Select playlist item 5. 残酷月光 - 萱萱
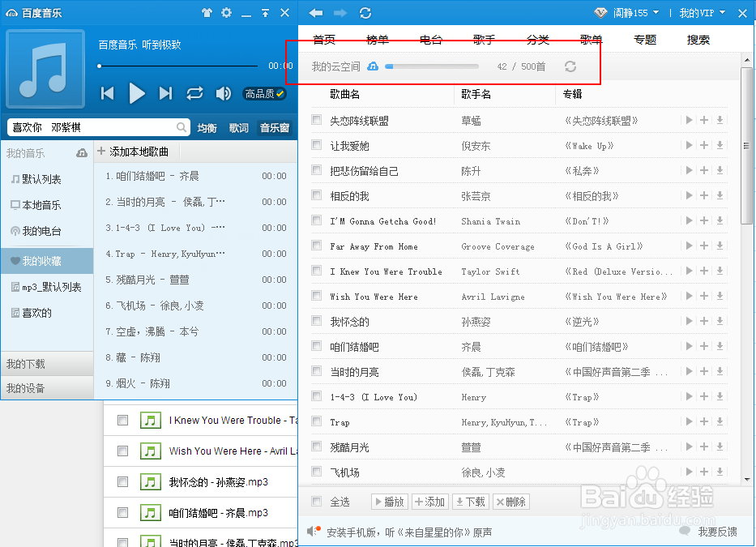 coord(195,280)
